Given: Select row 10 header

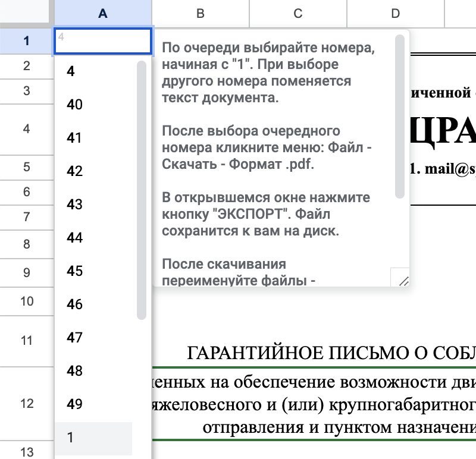Looking at the screenshot, I should (27, 301).
